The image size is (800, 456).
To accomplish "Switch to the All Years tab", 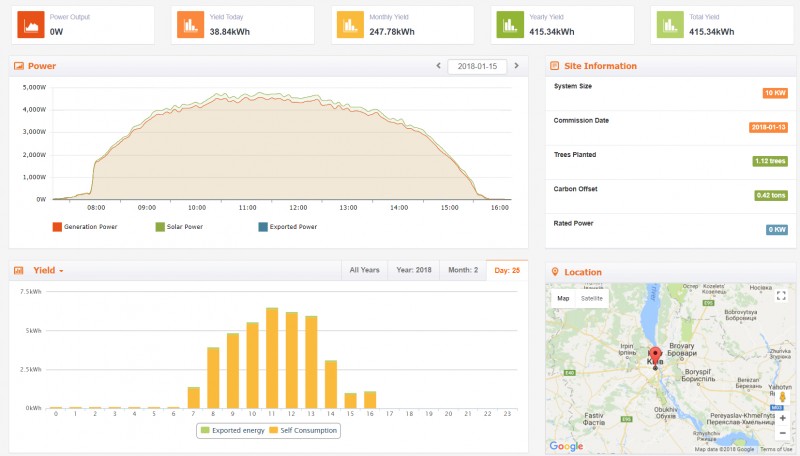I will [x=364, y=270].
